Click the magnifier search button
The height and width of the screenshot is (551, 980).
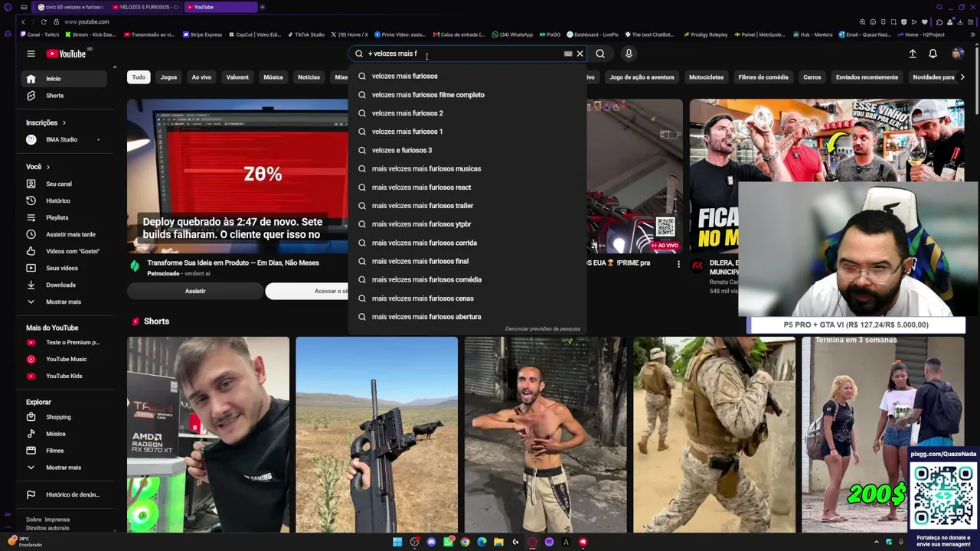(600, 54)
